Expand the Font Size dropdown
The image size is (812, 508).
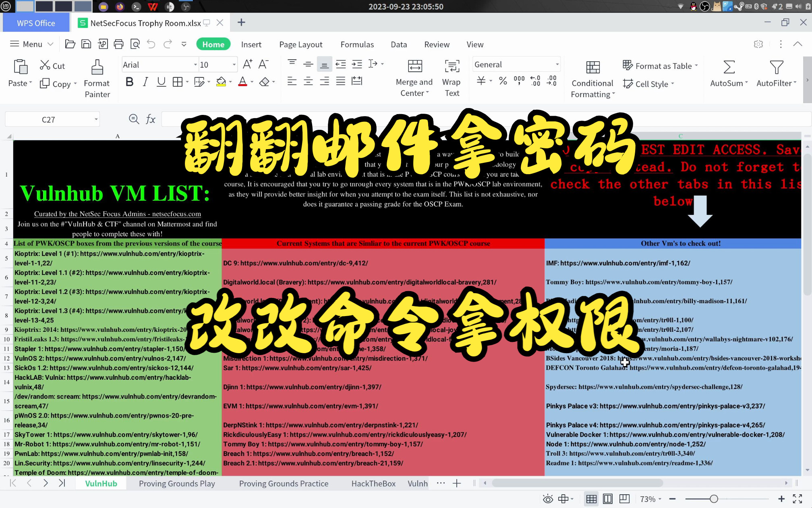tap(234, 65)
